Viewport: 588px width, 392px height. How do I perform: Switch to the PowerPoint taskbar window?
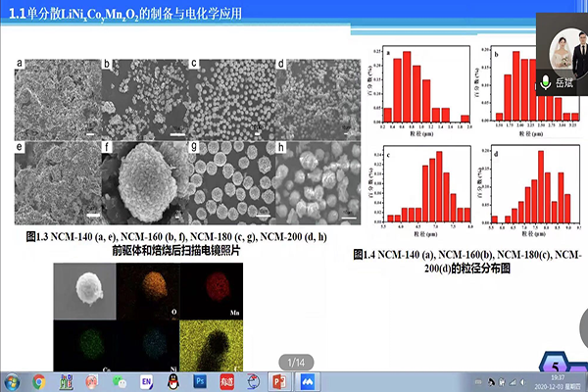pos(277,381)
